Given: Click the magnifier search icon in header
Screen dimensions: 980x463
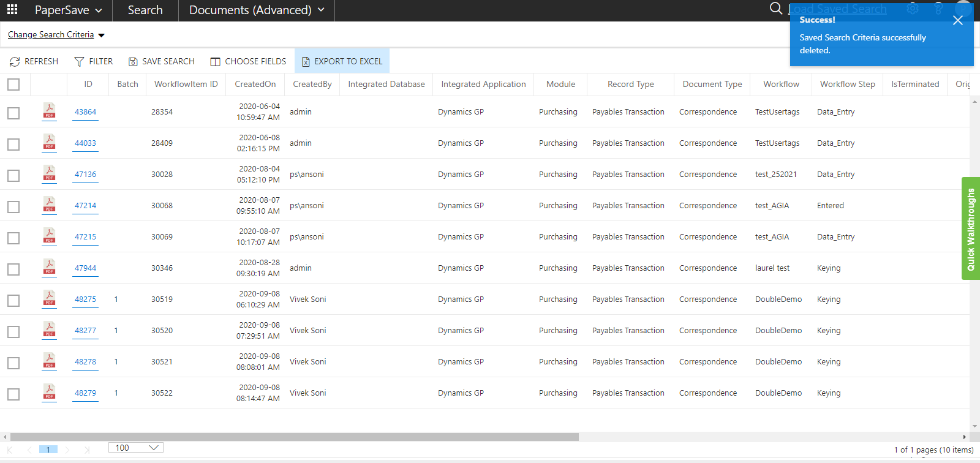Looking at the screenshot, I should pos(775,9).
